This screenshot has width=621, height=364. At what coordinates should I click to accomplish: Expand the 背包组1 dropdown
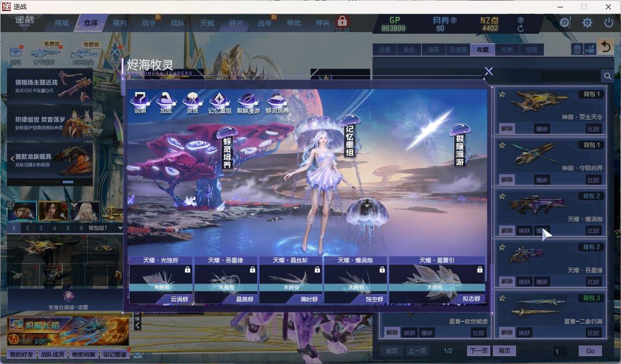(x=120, y=228)
